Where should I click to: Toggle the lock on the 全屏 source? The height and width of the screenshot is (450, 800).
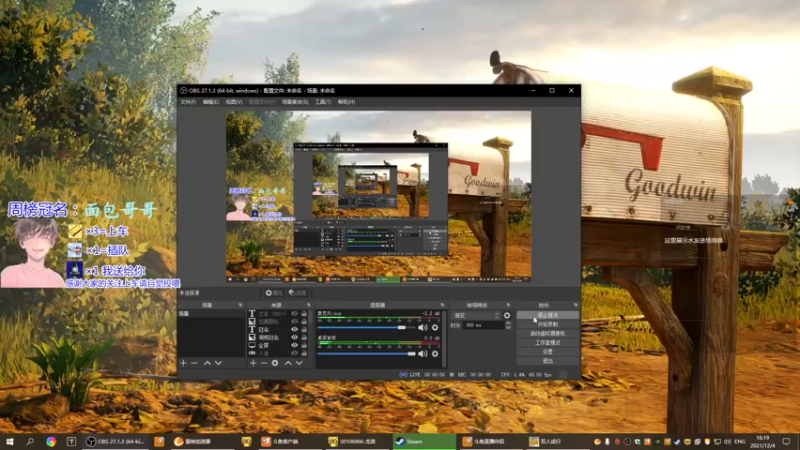pyautogui.click(x=304, y=345)
